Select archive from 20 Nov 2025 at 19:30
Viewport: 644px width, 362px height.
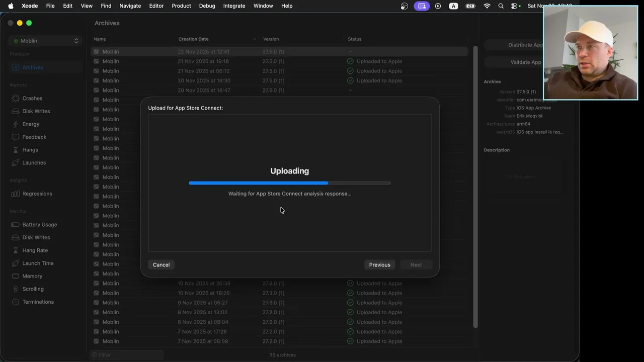[279, 80]
